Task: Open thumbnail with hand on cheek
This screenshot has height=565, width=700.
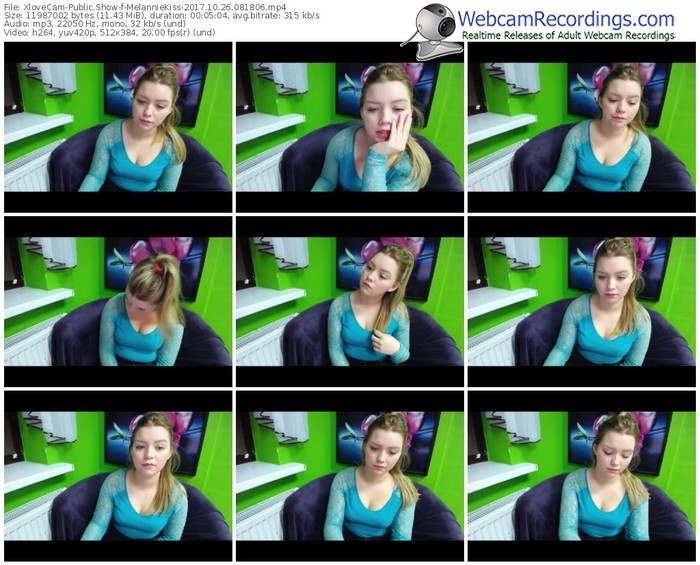Action: [x=349, y=126]
